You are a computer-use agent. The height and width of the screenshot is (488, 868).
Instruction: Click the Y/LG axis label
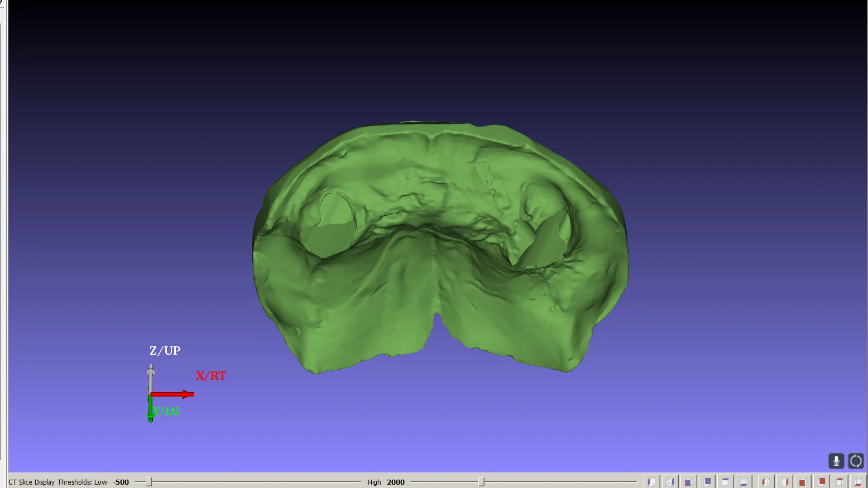point(166,412)
